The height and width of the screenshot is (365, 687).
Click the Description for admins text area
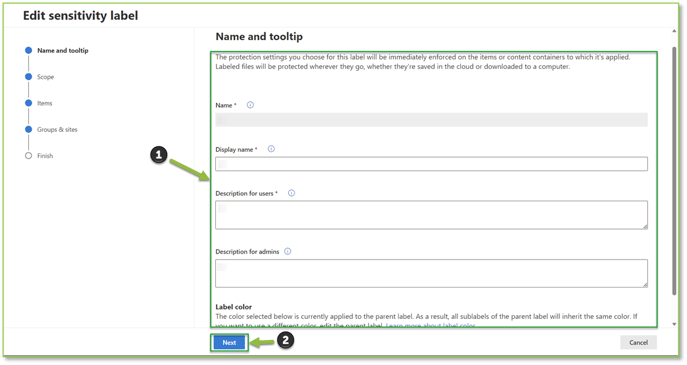click(x=431, y=273)
